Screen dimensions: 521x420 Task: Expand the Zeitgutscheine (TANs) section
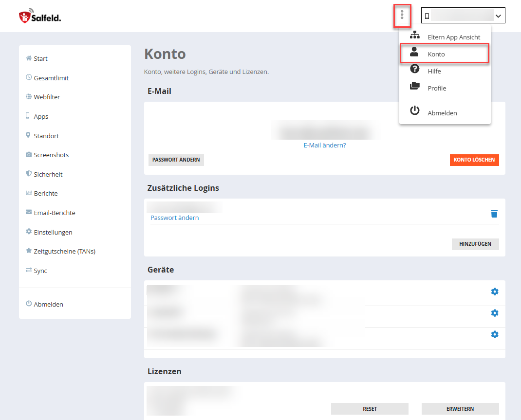[x=63, y=251]
